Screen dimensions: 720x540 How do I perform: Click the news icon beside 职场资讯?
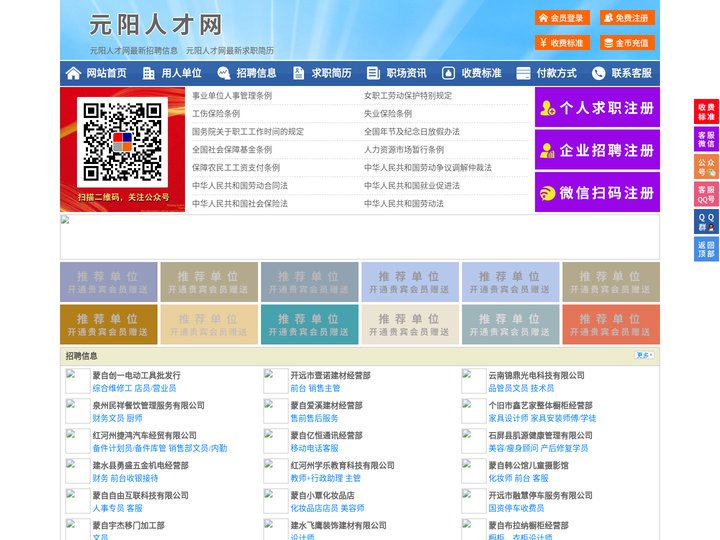click(x=373, y=73)
